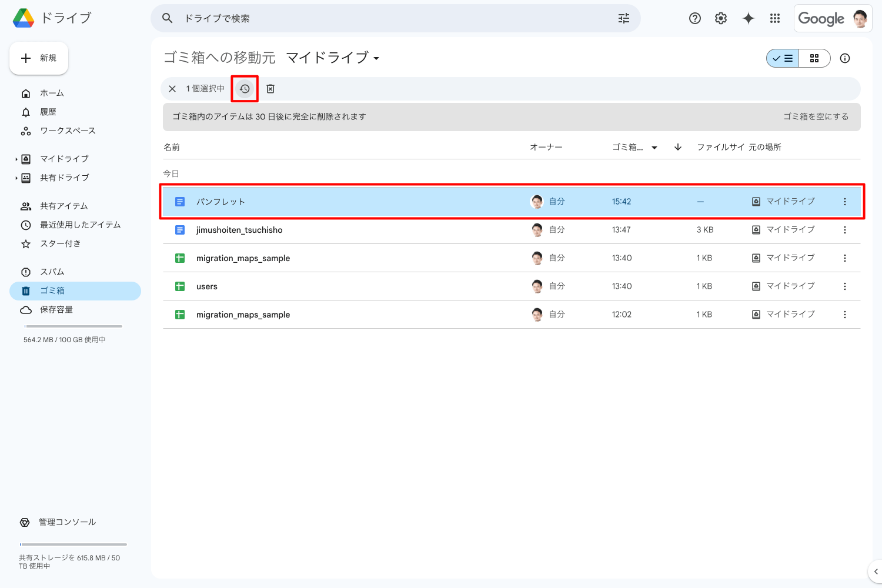Click the 新規 button

coord(39,58)
